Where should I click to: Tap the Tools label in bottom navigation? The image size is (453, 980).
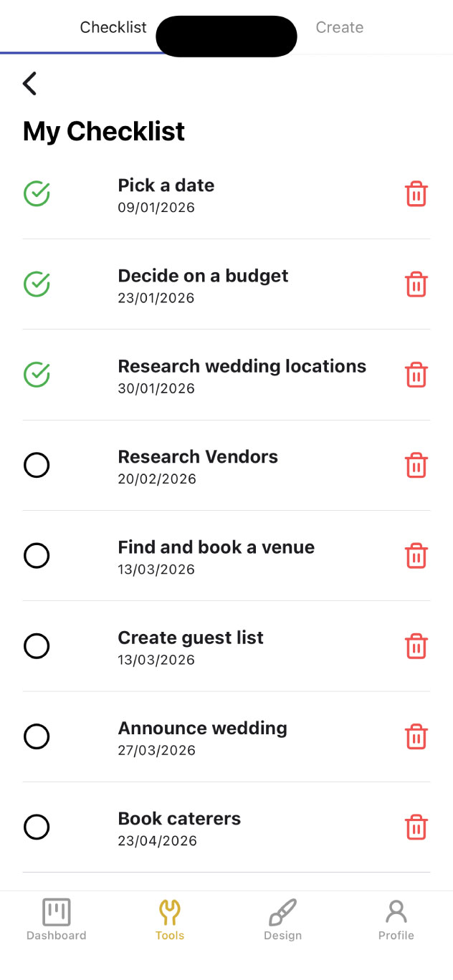click(169, 935)
